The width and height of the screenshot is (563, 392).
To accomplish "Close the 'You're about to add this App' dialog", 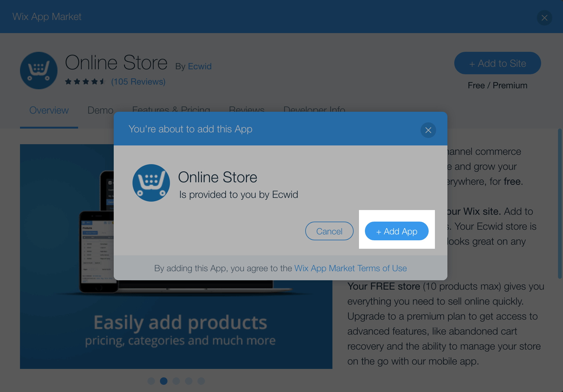I will click(428, 130).
